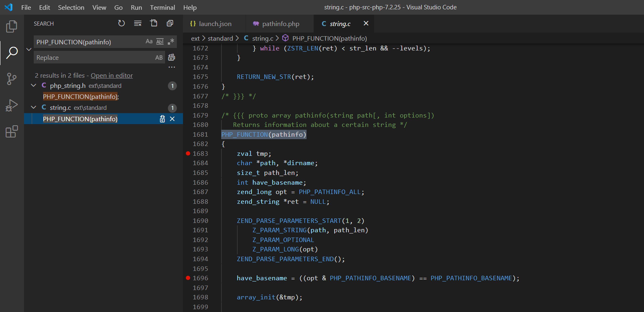Viewport: 644px width, 312px height.
Task: Open the Run menu
Action: point(136,7)
